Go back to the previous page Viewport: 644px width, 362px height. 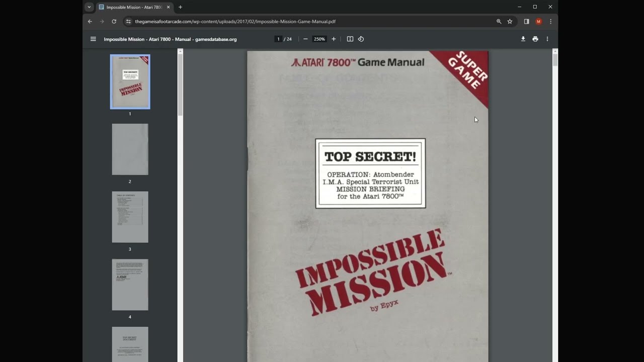tap(90, 22)
